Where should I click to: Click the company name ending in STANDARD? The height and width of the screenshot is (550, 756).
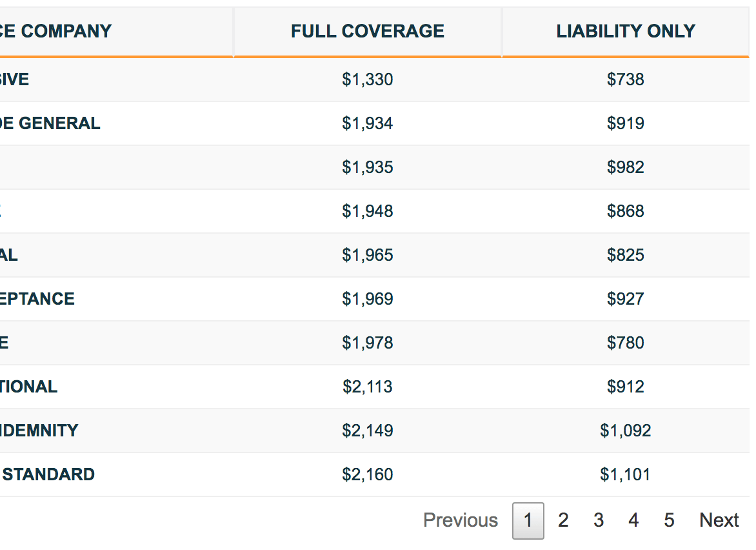(x=47, y=474)
